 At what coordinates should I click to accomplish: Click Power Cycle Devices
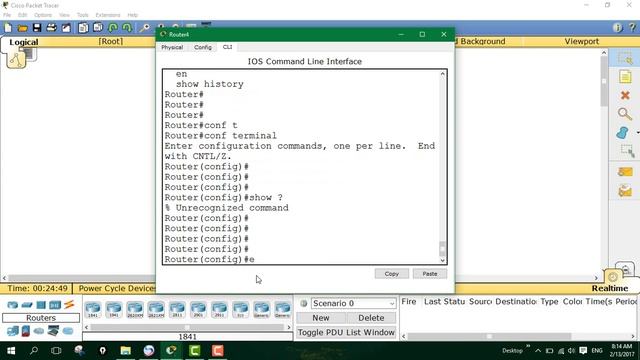(x=116, y=288)
